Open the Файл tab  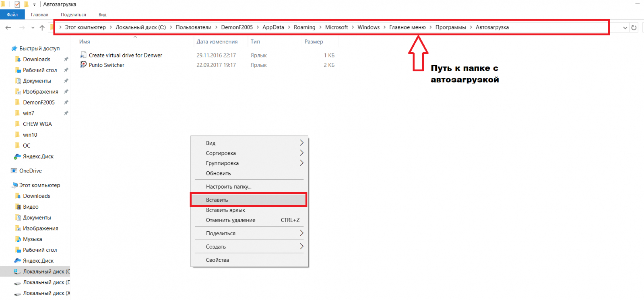pos(12,14)
